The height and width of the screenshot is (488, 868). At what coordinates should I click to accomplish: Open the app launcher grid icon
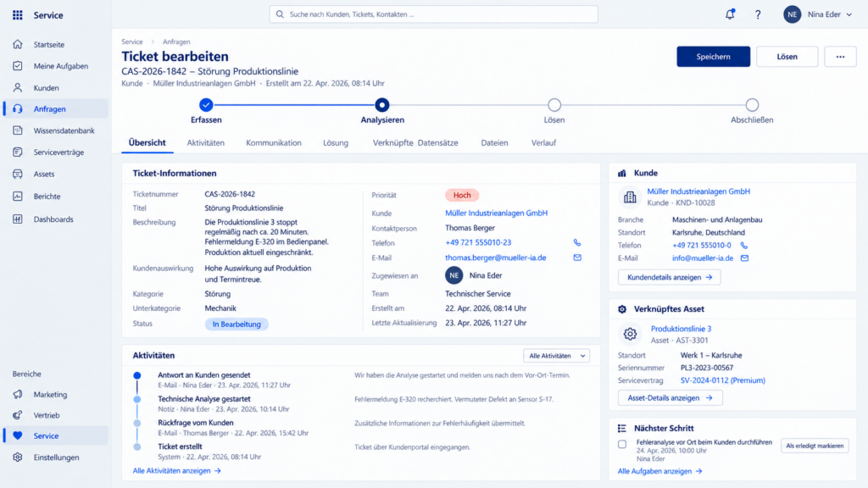18,15
